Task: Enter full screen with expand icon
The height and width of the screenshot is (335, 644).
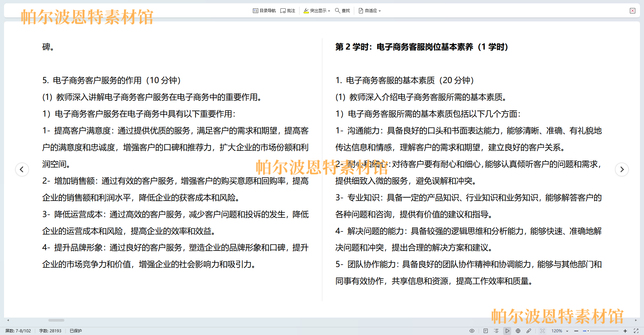Action: point(636,331)
